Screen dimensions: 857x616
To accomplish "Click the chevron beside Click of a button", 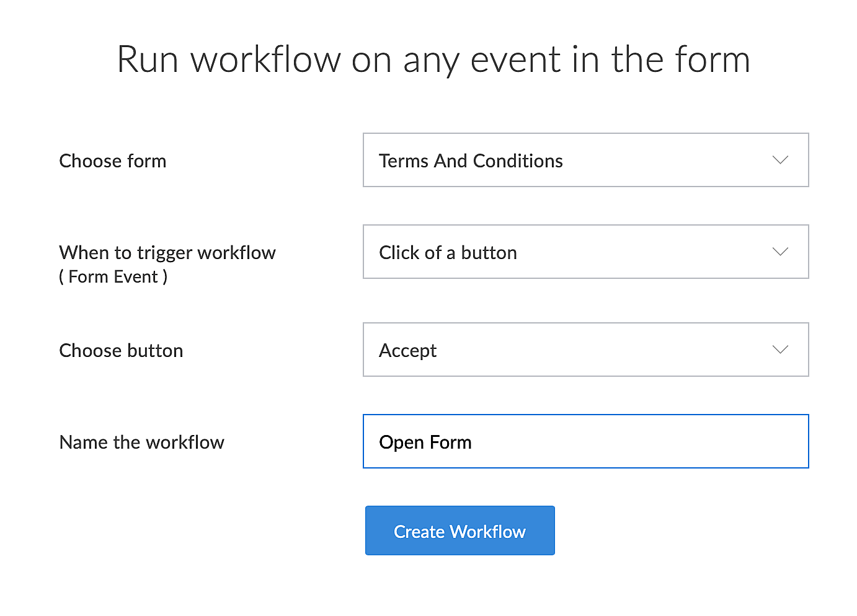I will click(780, 252).
